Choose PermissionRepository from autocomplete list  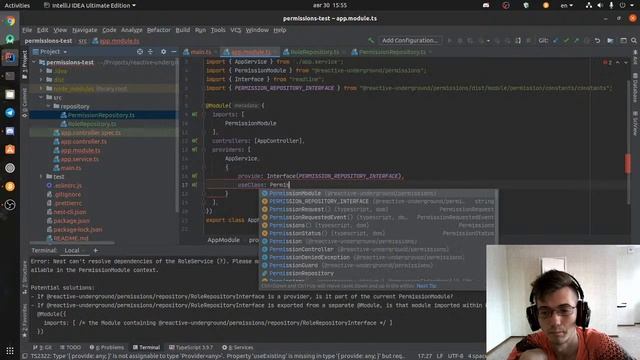[379, 273]
